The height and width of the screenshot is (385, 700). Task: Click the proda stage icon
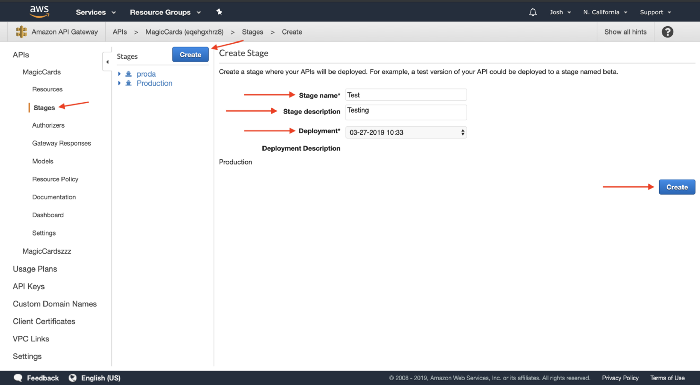129,74
